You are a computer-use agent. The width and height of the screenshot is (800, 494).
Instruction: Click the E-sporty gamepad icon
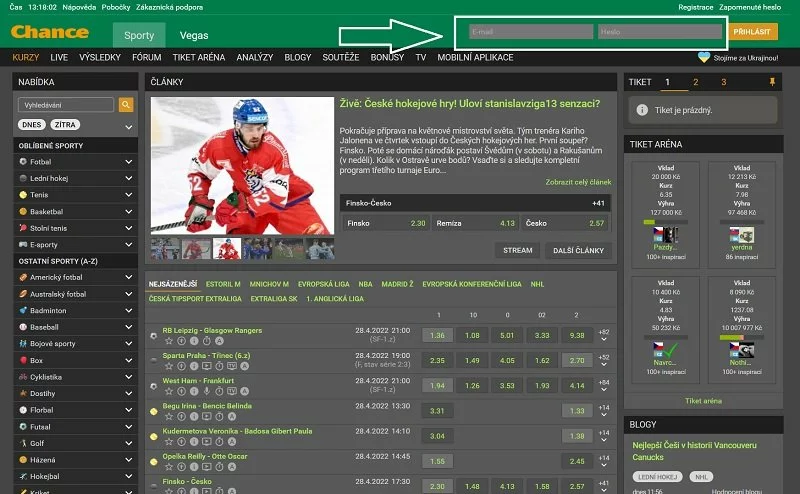[23, 244]
